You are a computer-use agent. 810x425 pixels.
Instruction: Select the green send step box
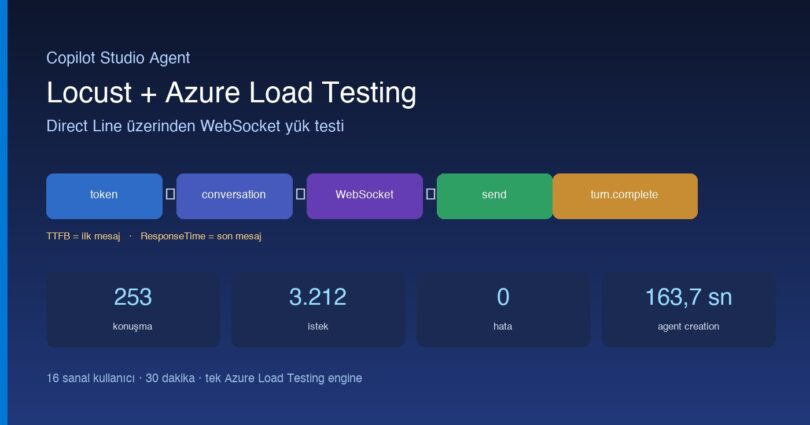[x=494, y=196]
